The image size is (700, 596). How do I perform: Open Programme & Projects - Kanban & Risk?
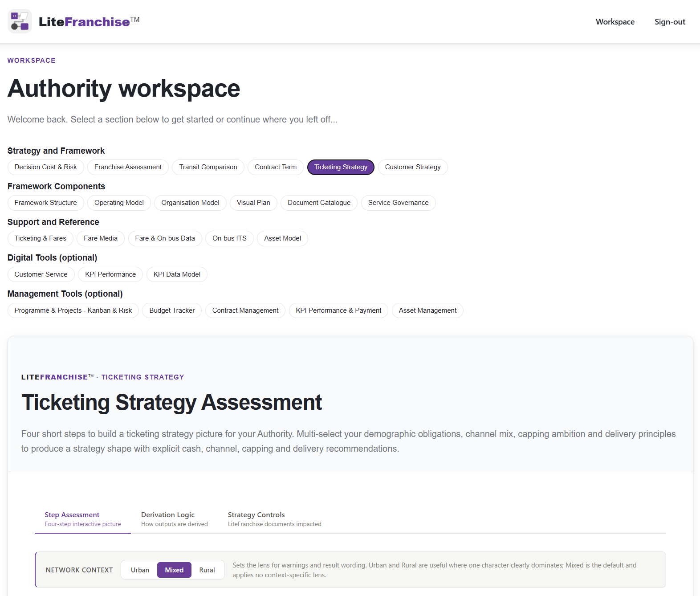(73, 310)
